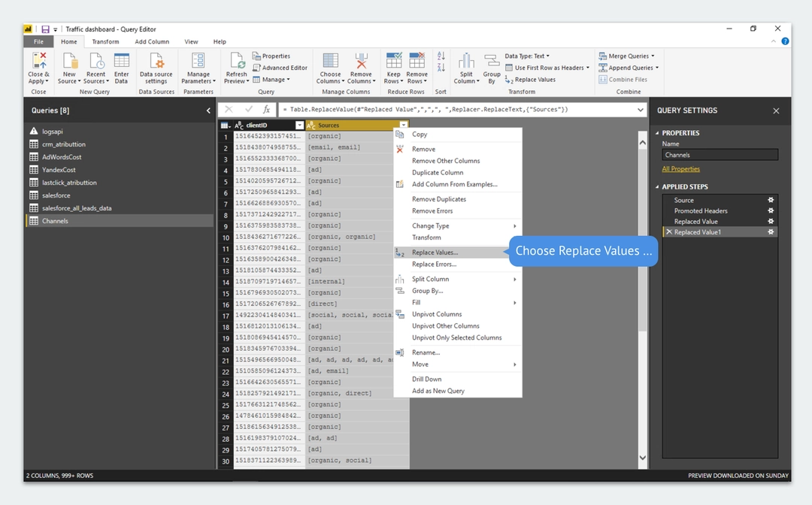The width and height of the screenshot is (812, 505).
Task: Choose Replace Values... in context menu
Action: (458, 252)
